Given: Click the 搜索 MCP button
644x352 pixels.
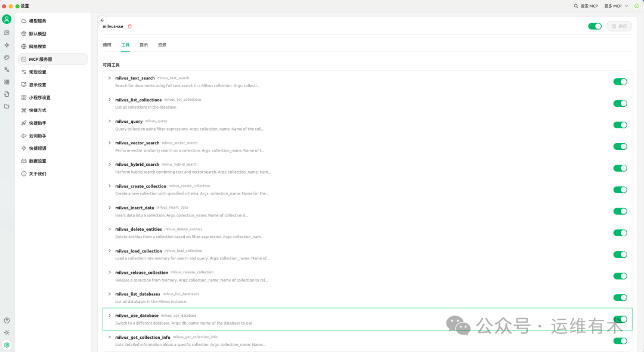Looking at the screenshot, I should [586, 6].
